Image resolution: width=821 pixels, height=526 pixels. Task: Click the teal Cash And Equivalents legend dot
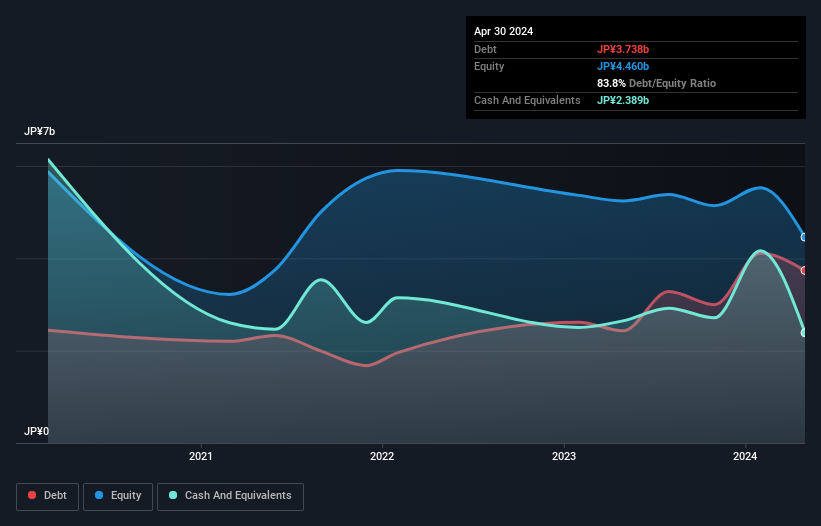173,495
